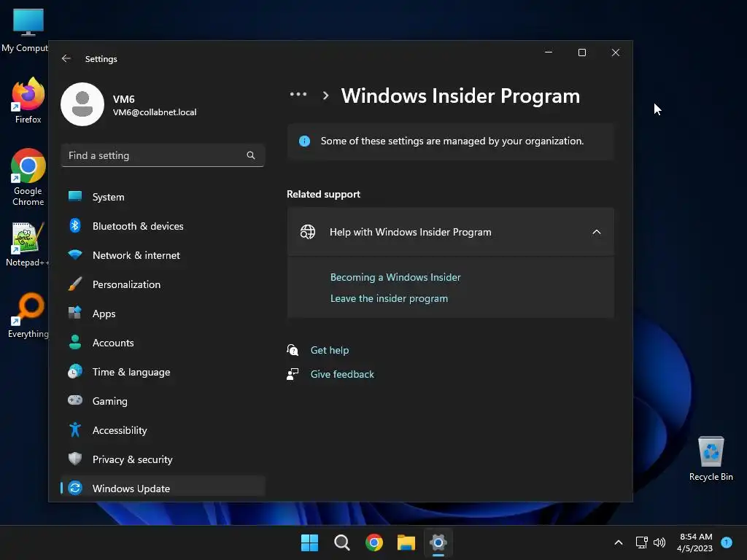This screenshot has width=747, height=560.
Task: Click the Bluetooth icon in sidebar
Action: click(75, 225)
